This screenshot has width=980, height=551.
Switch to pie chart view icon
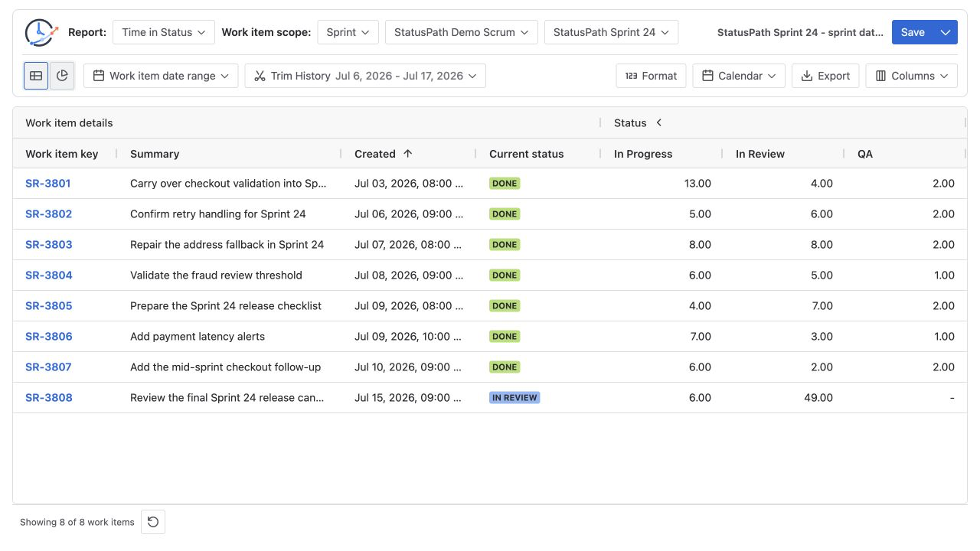coord(62,76)
